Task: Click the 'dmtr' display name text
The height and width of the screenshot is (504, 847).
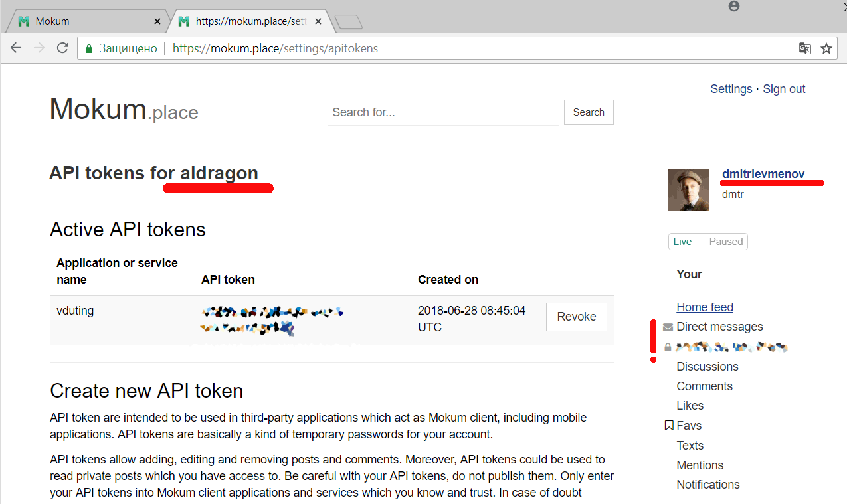Action: pyautogui.click(x=733, y=195)
